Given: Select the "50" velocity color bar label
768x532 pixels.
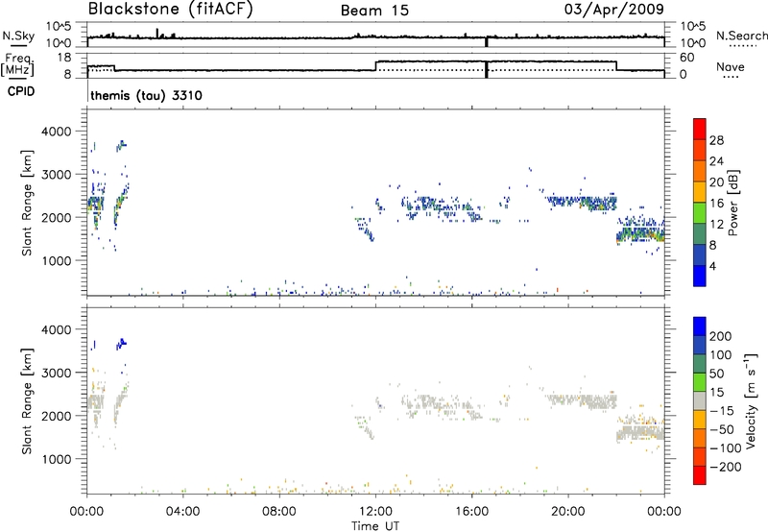Looking at the screenshot, I should tap(716, 374).
